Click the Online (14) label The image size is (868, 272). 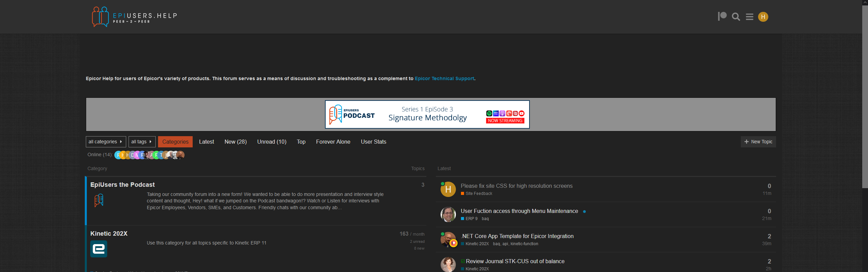click(100, 155)
